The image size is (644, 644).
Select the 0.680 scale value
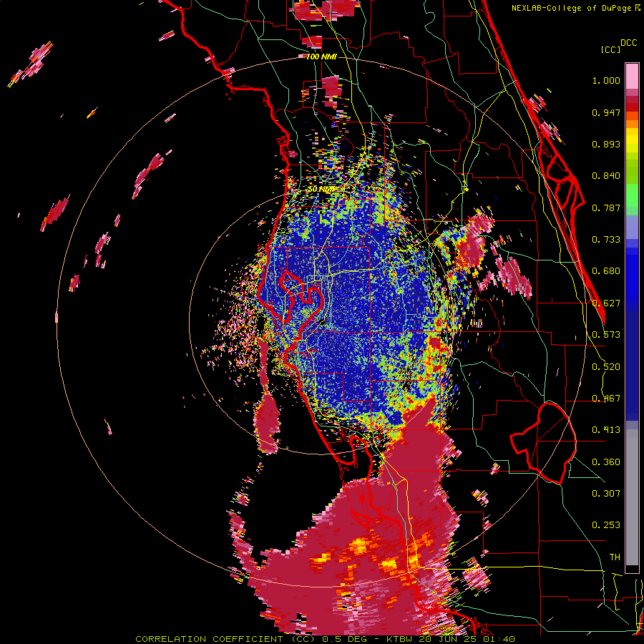(x=606, y=271)
